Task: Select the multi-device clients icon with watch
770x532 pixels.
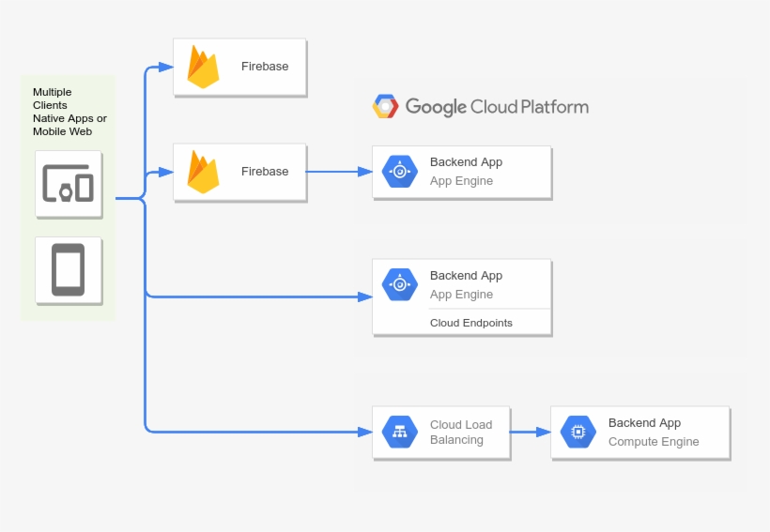Action: (69, 185)
